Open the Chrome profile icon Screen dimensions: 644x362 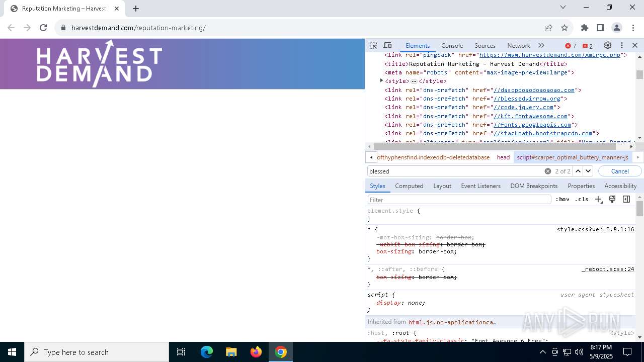617,28
